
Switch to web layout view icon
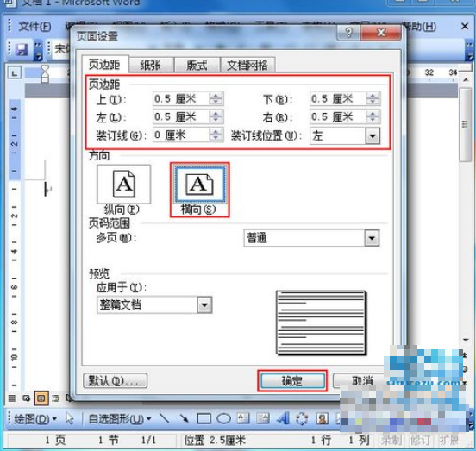point(26,398)
